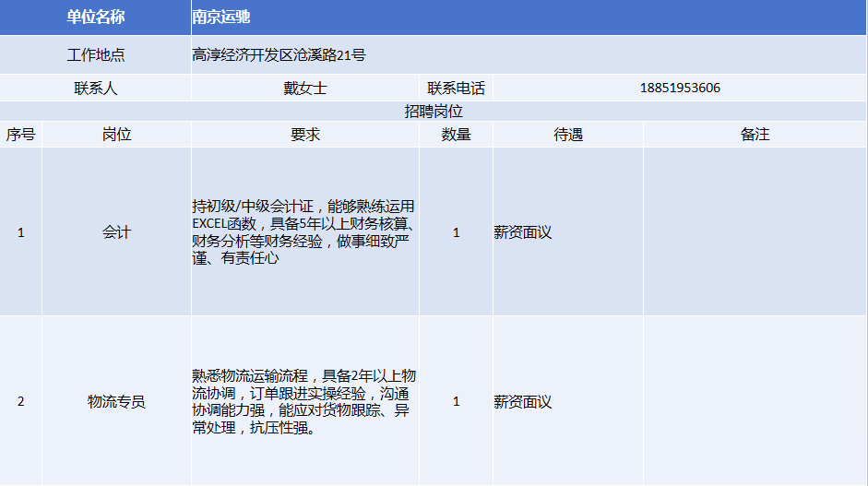The image size is (868, 486).
Task: Select the contact name 戴女士
Action: pos(304,89)
